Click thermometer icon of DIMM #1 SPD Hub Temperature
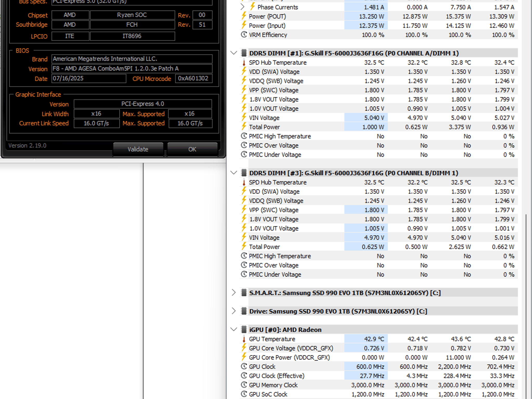The width and height of the screenshot is (532, 399). (x=244, y=62)
